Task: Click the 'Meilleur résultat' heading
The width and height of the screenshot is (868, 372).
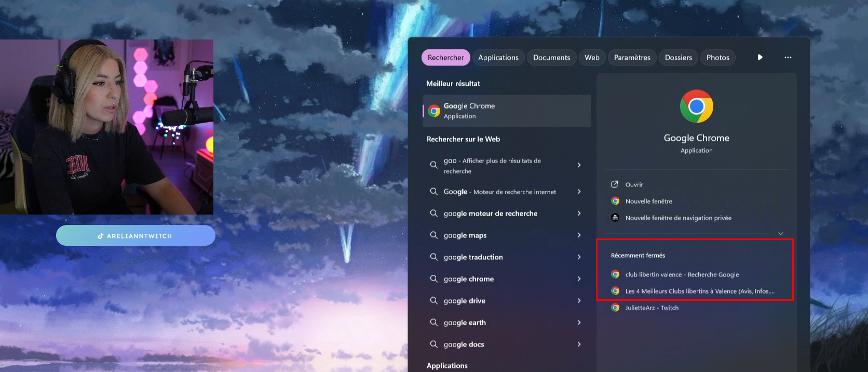Action: pos(453,84)
